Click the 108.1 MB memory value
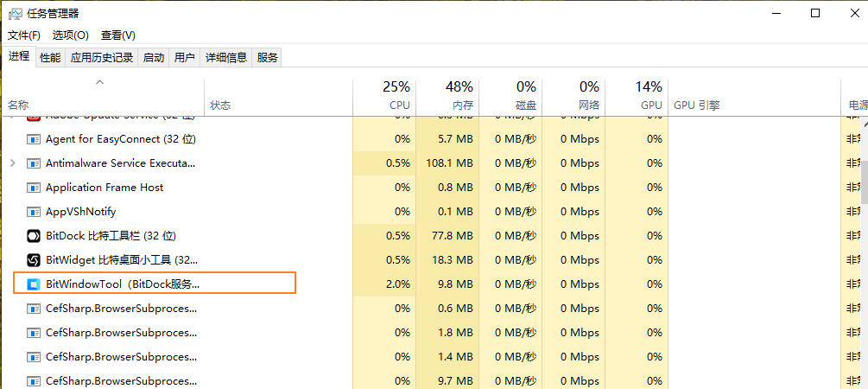 [x=449, y=163]
